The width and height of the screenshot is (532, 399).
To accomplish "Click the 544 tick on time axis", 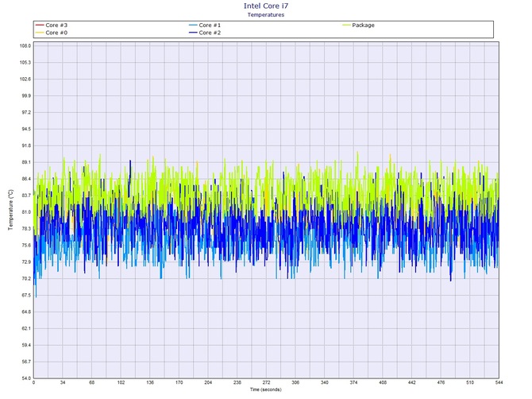I will [499, 382].
